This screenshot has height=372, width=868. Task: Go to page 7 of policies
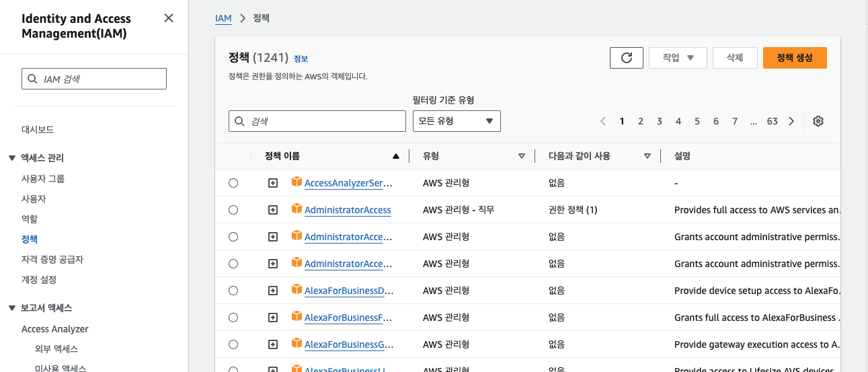[735, 121]
